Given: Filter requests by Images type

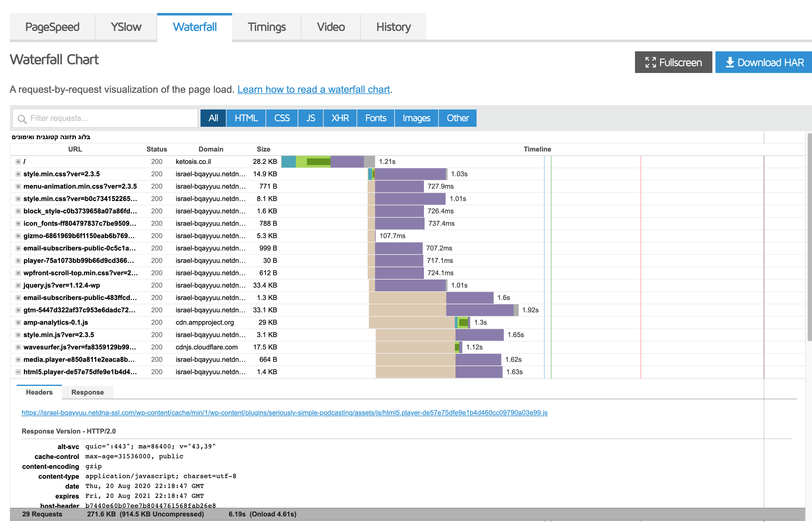Looking at the screenshot, I should 416,118.
